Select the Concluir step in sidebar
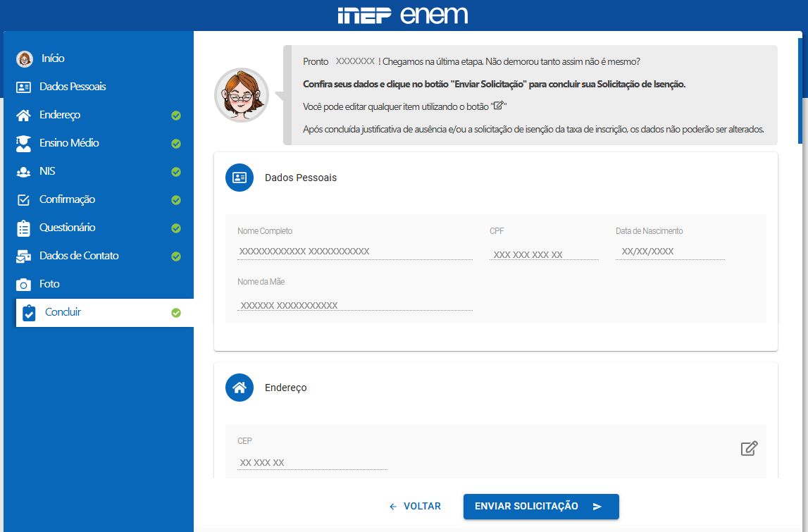The width and height of the screenshot is (808, 532). click(x=63, y=312)
